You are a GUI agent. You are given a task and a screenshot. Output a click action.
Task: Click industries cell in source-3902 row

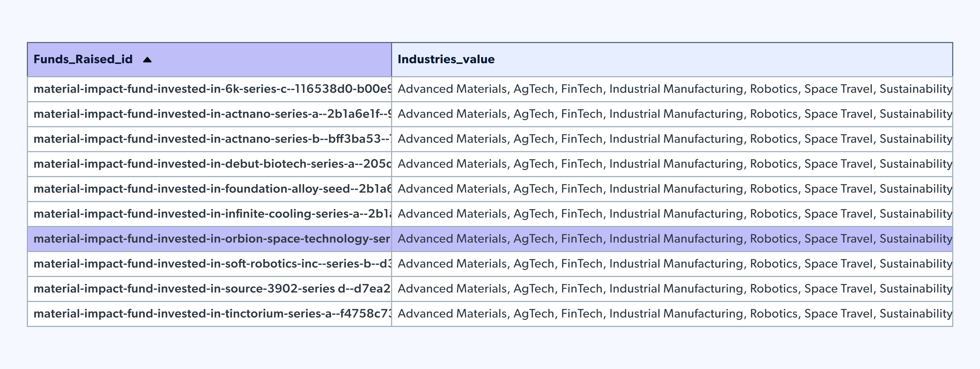point(672,289)
